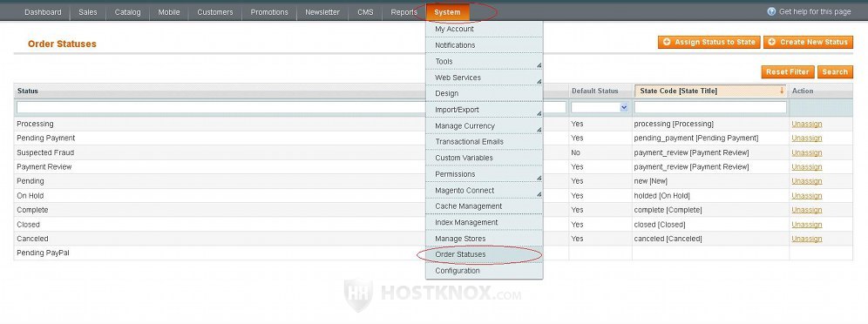Click the sort arrow in State Code header

782,91
